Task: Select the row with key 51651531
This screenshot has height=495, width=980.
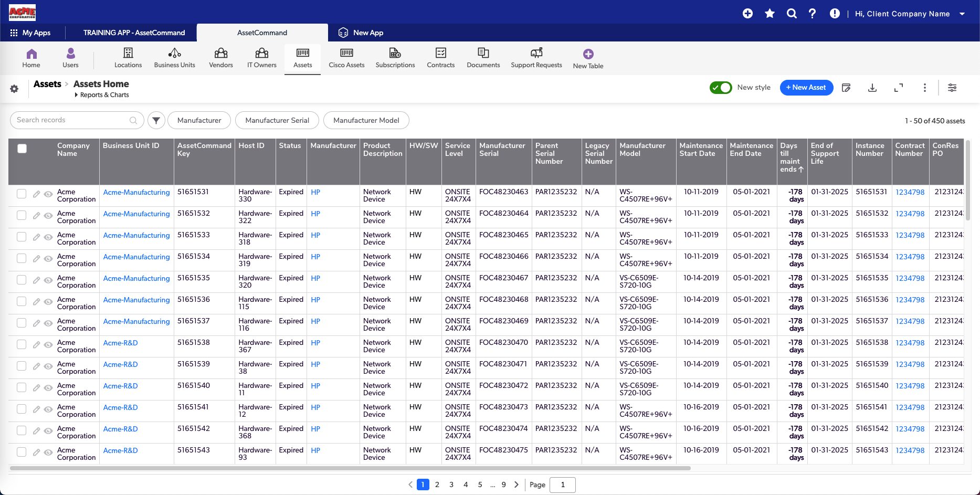Action: (22, 194)
